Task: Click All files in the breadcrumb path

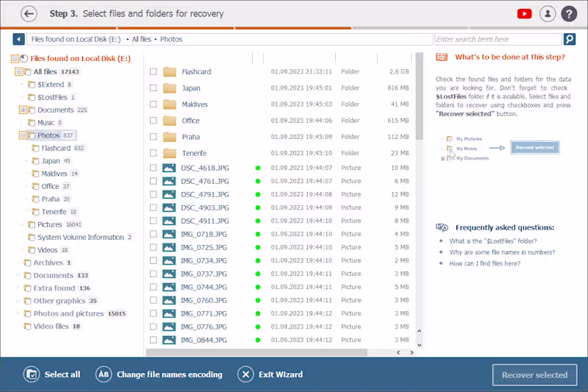Action: click(x=141, y=39)
